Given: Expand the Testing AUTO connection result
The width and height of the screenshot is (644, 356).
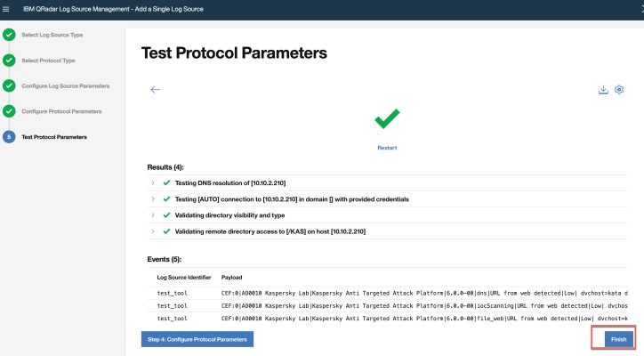Looking at the screenshot, I should (x=153, y=199).
